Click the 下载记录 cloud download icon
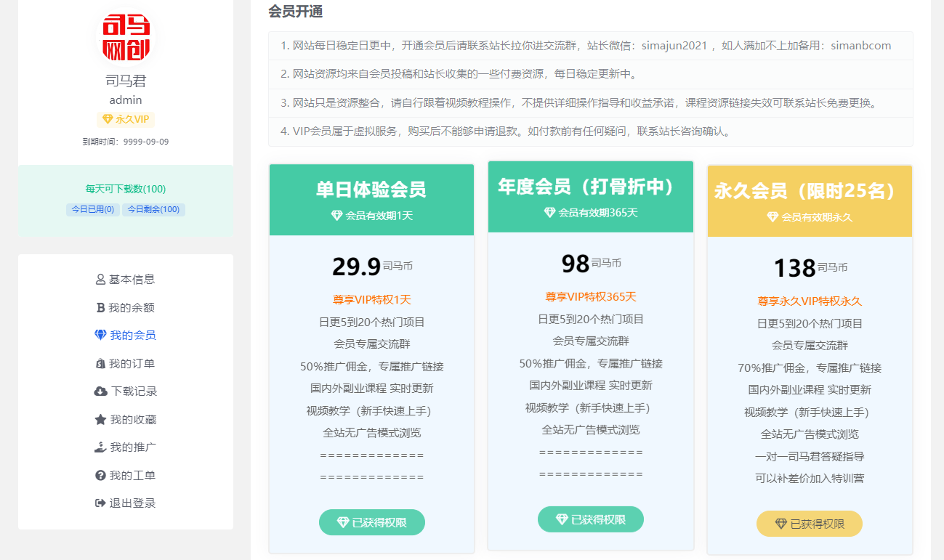This screenshot has height=560, width=944. [x=100, y=391]
